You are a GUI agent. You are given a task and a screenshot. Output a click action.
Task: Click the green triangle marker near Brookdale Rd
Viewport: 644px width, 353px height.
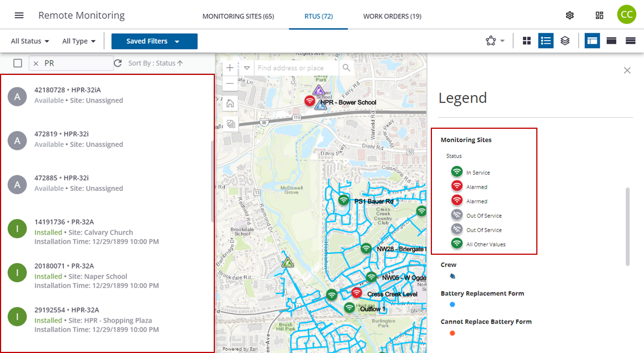point(288,262)
